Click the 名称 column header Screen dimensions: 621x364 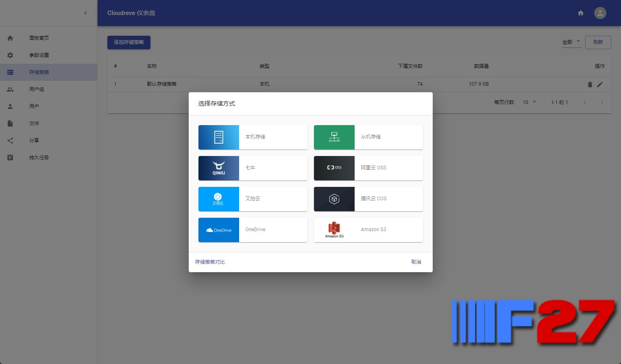152,66
